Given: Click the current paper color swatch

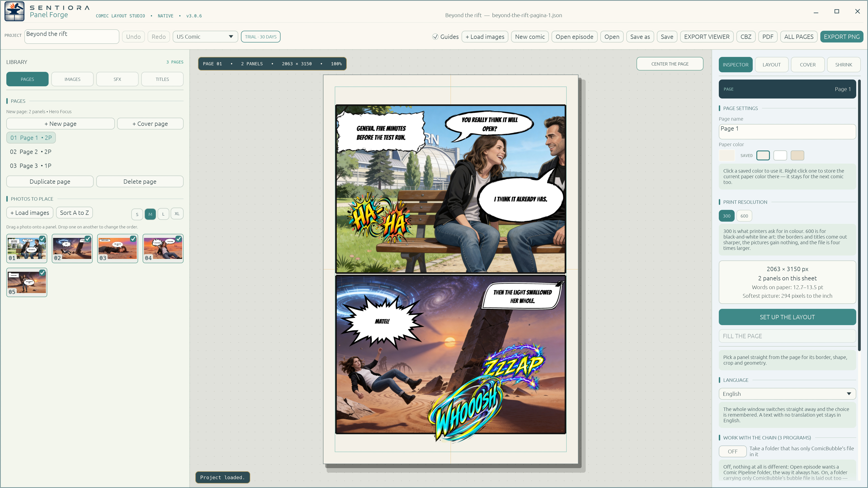Looking at the screenshot, I should [x=727, y=155].
